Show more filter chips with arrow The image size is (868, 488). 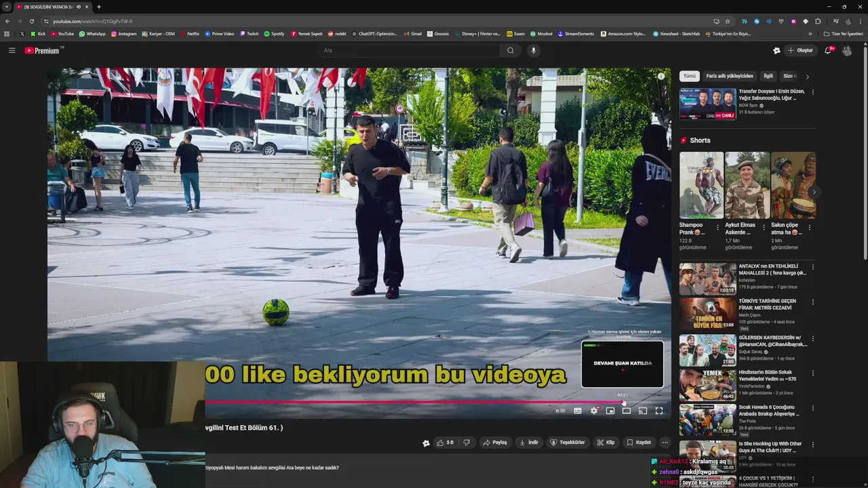(807, 77)
